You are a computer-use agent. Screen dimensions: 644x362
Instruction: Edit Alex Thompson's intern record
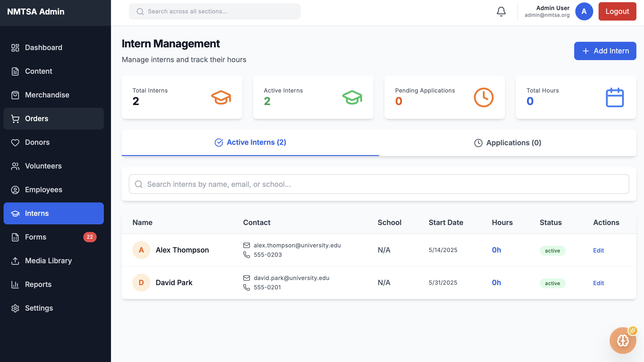pos(598,250)
